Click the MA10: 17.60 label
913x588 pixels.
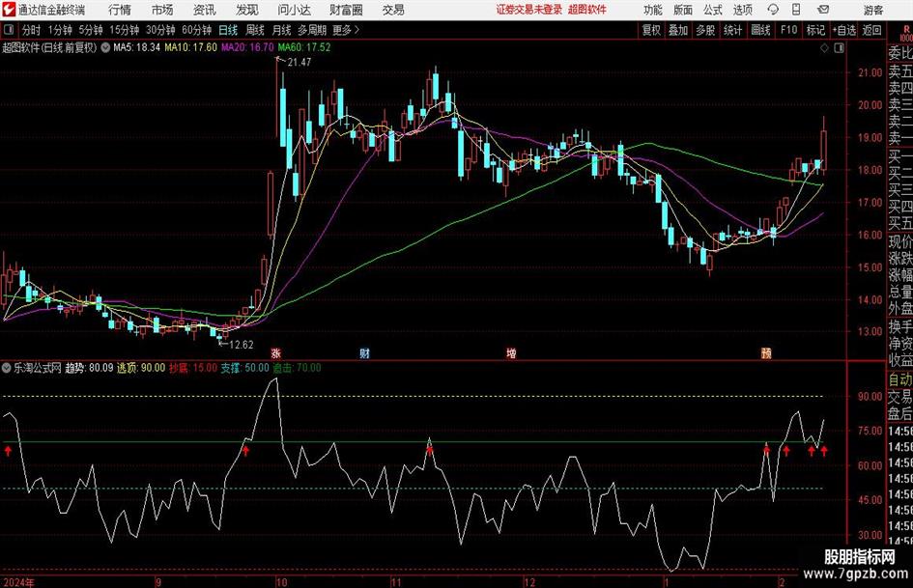point(191,47)
